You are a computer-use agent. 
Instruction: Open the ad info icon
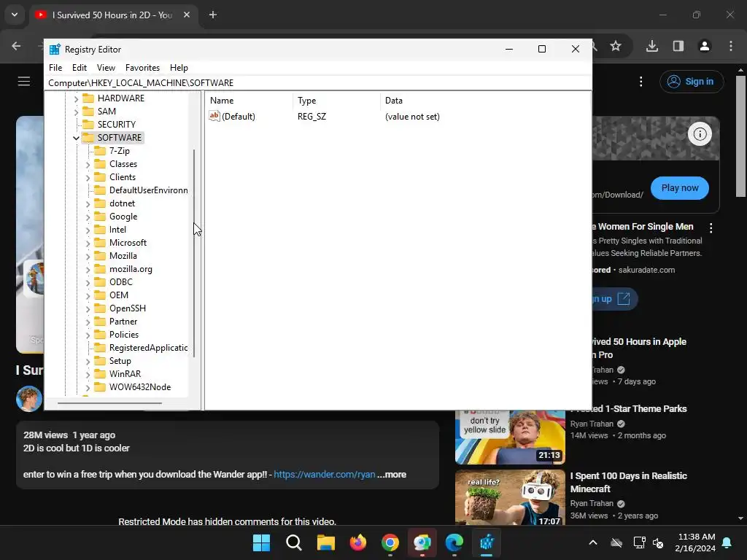[x=700, y=134]
